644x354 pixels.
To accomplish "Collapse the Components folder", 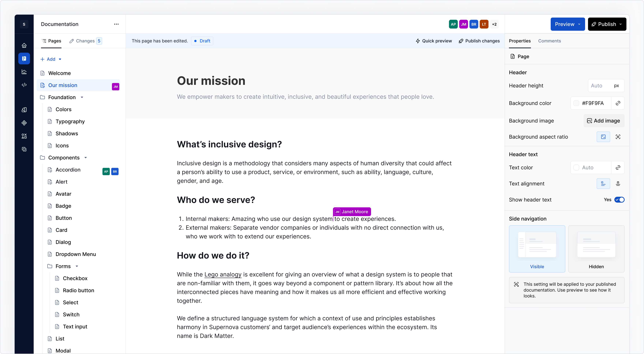I will point(86,158).
